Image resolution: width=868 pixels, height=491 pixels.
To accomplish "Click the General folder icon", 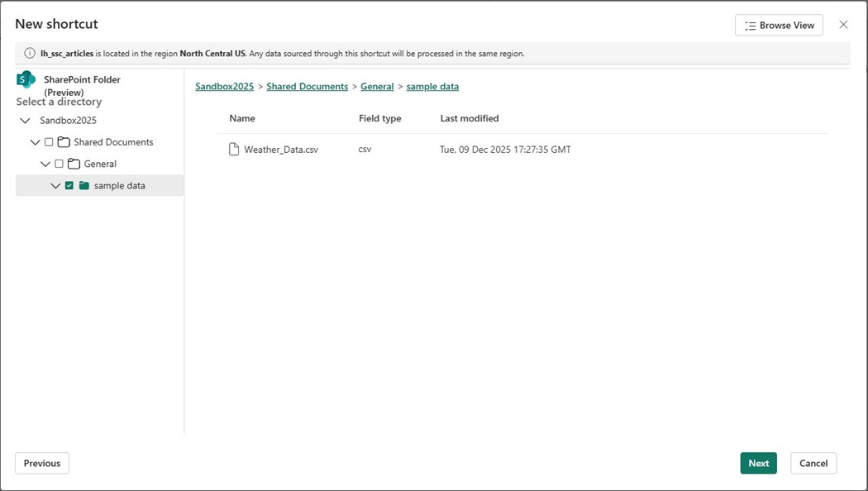I will coord(74,164).
